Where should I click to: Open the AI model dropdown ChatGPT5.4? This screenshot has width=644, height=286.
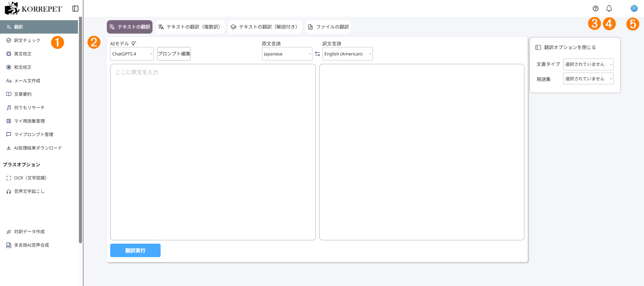click(132, 54)
